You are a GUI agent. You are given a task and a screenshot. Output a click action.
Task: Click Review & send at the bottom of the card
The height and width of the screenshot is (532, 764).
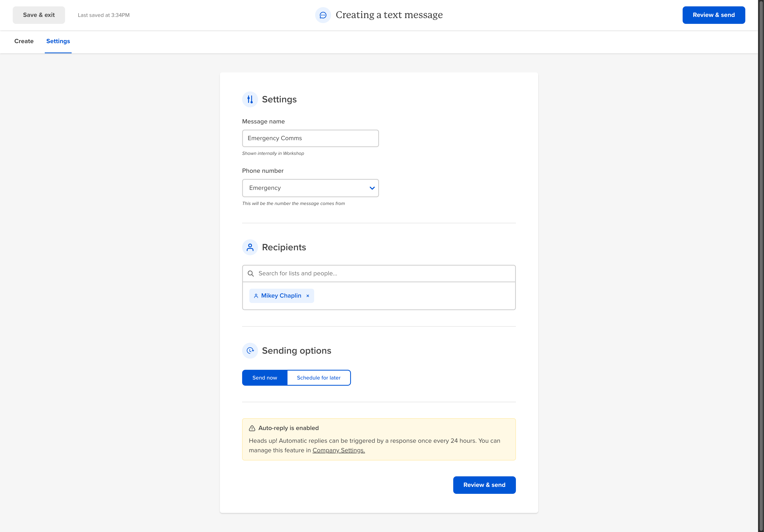[x=484, y=485]
